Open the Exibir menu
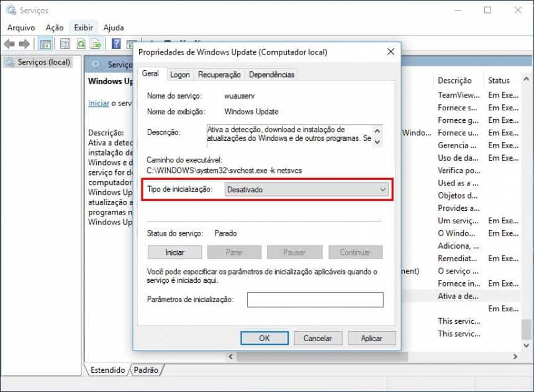 [x=83, y=27]
